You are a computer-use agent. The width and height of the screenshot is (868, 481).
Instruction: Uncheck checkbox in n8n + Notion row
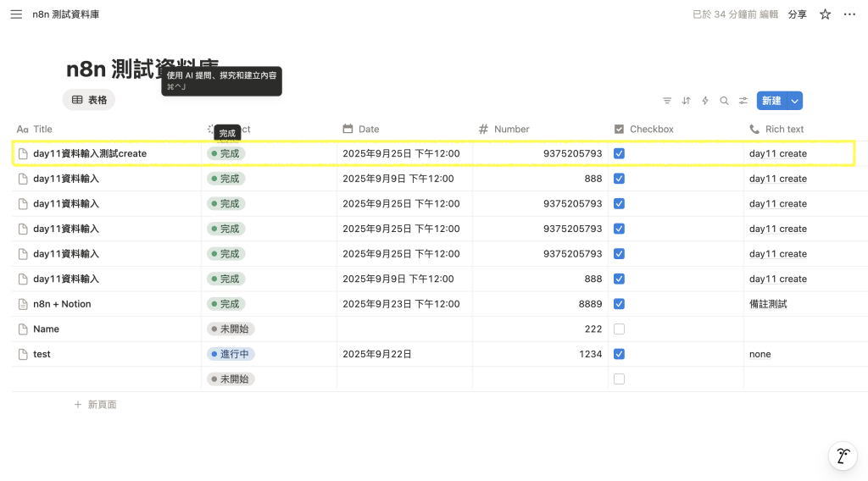pos(619,304)
